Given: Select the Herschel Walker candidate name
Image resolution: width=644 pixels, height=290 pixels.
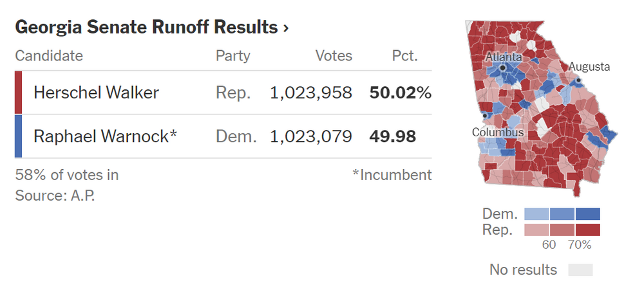Looking at the screenshot, I should pyautogui.click(x=96, y=93).
